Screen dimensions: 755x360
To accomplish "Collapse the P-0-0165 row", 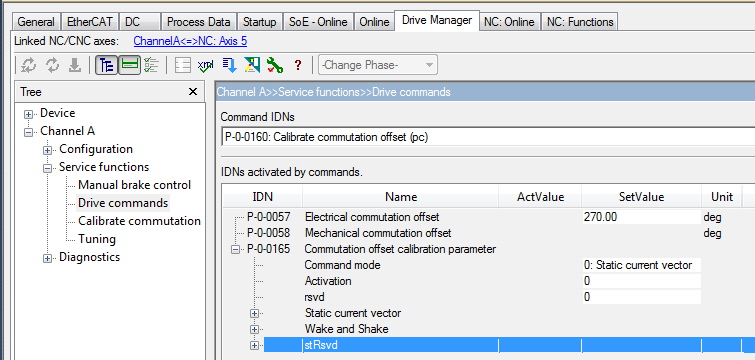I will (235, 250).
